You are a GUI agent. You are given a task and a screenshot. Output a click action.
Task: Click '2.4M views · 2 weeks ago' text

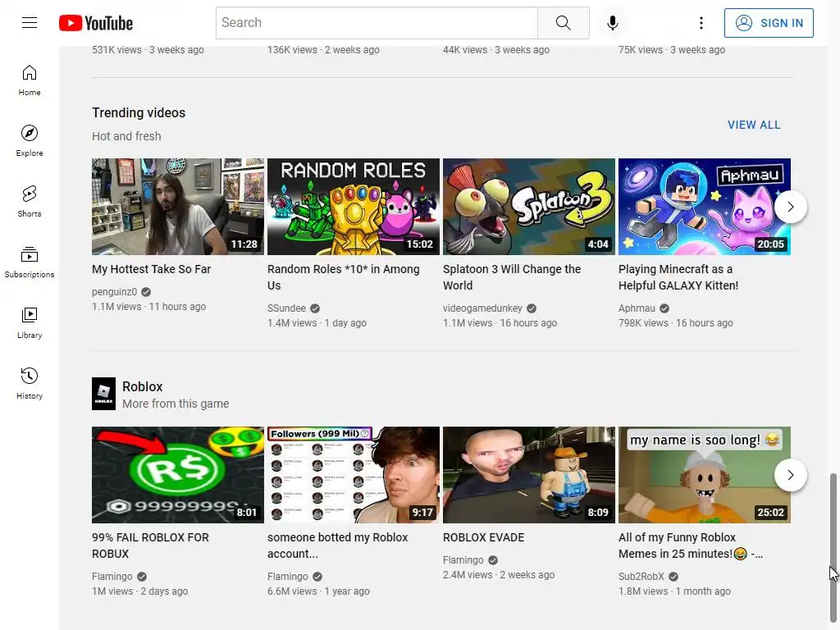pyautogui.click(x=499, y=575)
